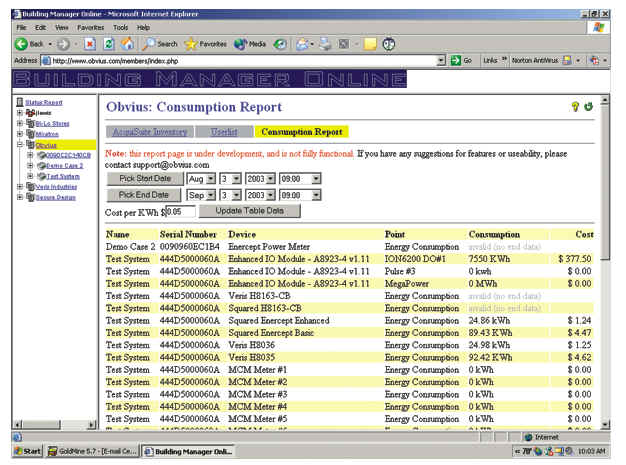The image size is (626, 465).
Task: Open the end month Sep dropdown
Action: pyautogui.click(x=211, y=195)
